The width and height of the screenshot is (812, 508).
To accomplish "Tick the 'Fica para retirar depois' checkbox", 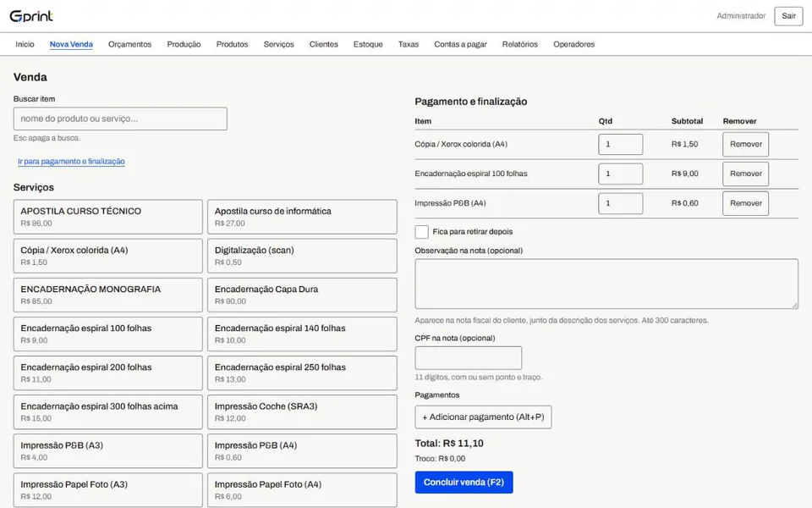I will point(421,232).
